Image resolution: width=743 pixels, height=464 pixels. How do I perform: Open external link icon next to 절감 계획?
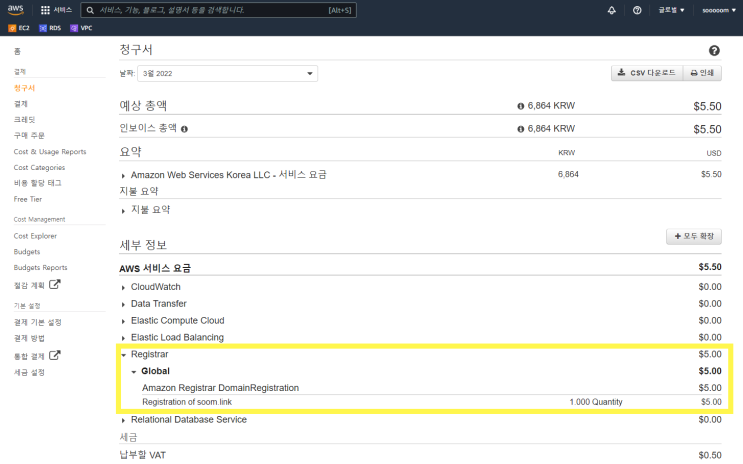55,284
